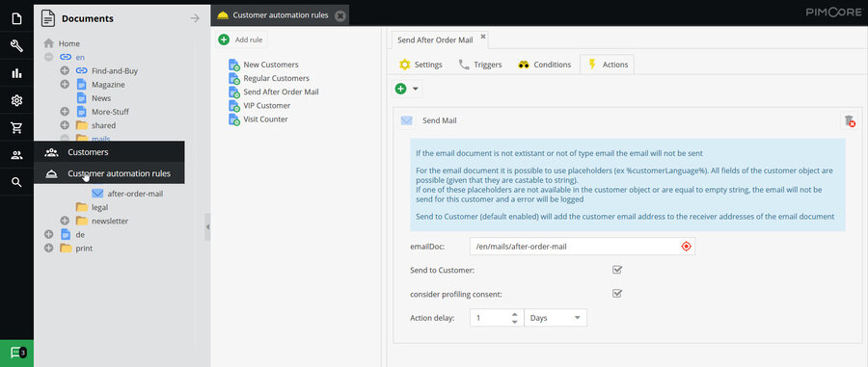The width and height of the screenshot is (868, 367).
Task: Switch to the Triggers tab
Action: 480,65
